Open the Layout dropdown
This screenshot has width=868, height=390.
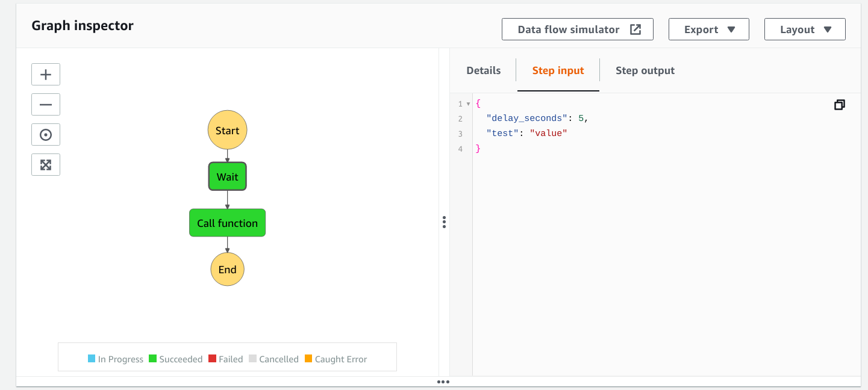click(805, 29)
